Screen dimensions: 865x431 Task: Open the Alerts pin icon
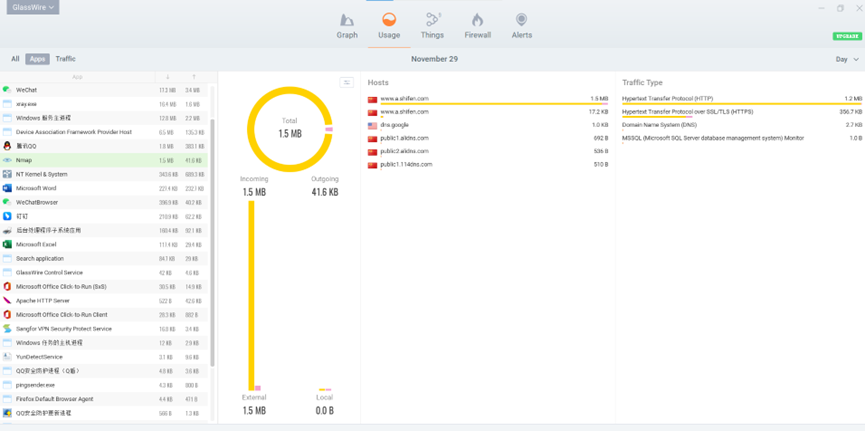(521, 20)
